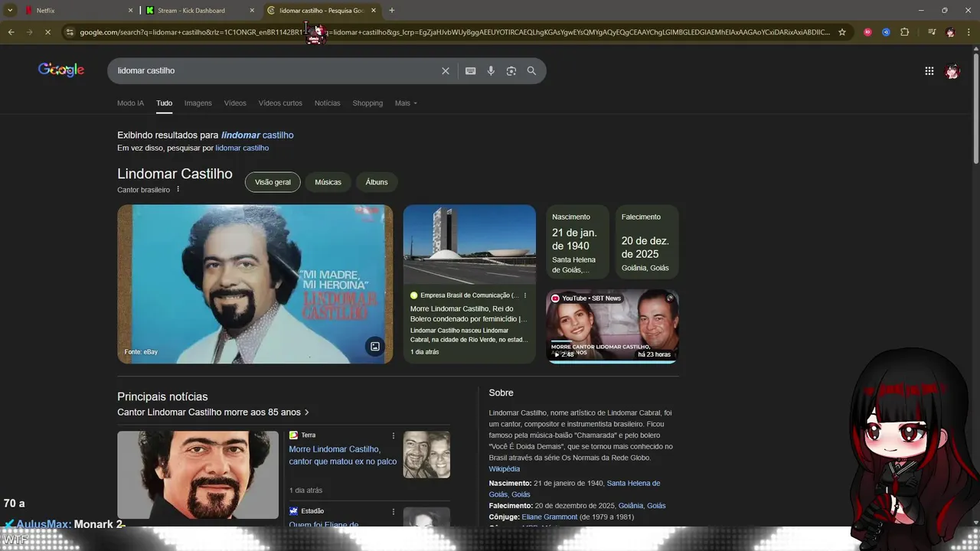This screenshot has width=980, height=551.
Task: Open the Chrome extensions puzzle icon
Action: [905, 32]
